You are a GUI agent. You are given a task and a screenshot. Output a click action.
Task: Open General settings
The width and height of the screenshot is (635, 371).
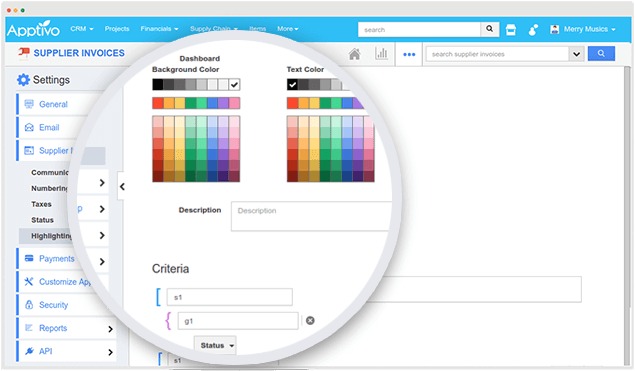tap(53, 104)
